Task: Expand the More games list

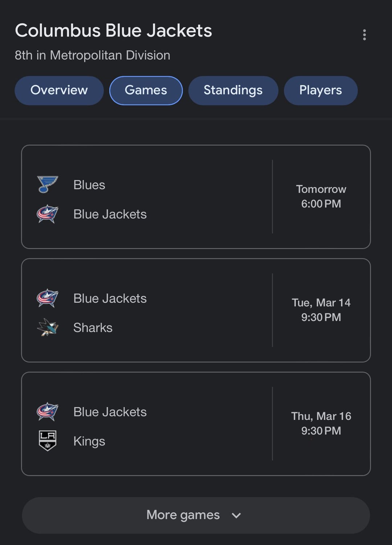Action: [x=183, y=515]
